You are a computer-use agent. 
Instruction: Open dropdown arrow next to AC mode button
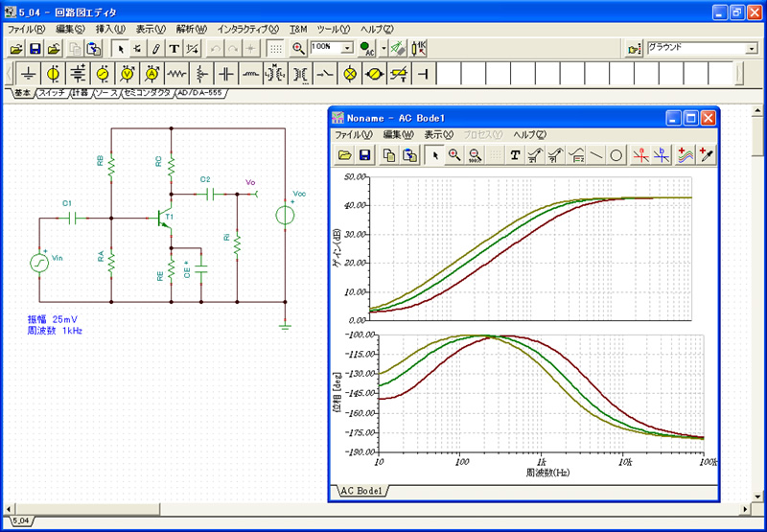pyautogui.click(x=383, y=48)
